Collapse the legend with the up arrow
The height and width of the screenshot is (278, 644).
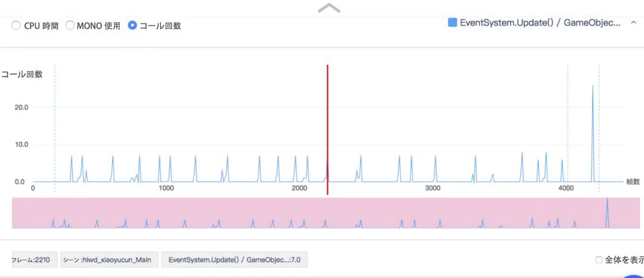[x=633, y=23]
